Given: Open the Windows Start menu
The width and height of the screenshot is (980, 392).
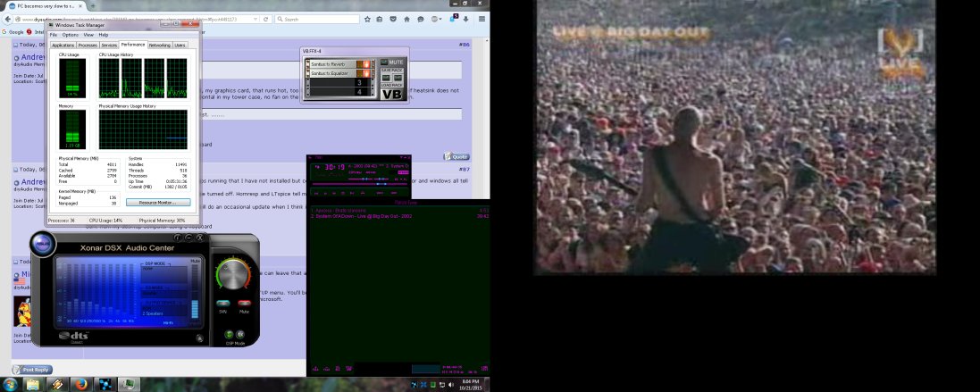Looking at the screenshot, I should click(x=10, y=385).
